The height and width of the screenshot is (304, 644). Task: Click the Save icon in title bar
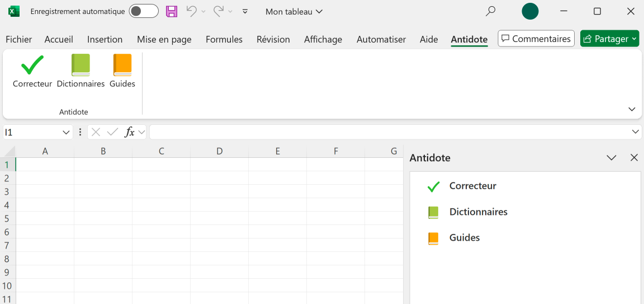click(x=172, y=11)
